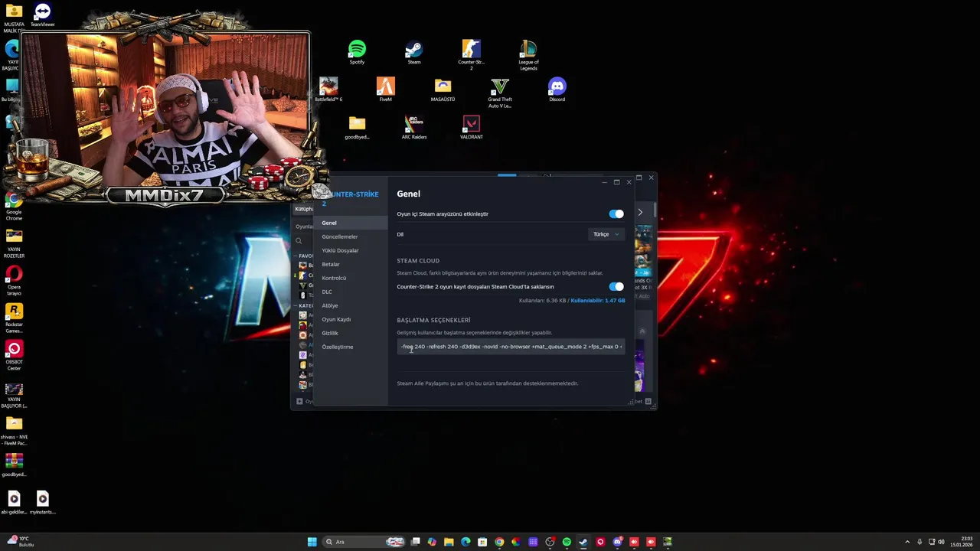Open the TeamViewer desktop shortcut
This screenshot has width=980, height=551.
click(x=42, y=15)
